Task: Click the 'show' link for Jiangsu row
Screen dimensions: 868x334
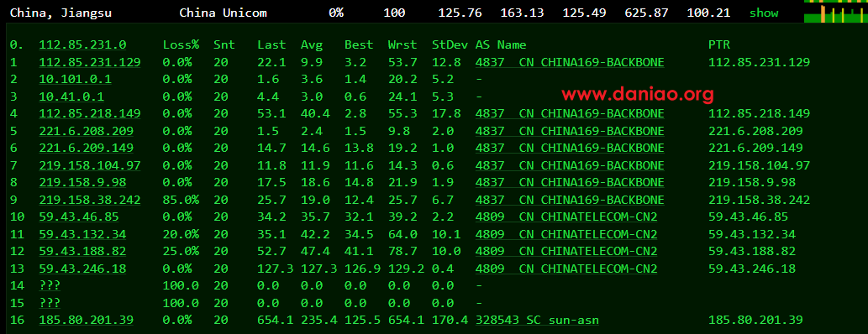Action: click(763, 13)
